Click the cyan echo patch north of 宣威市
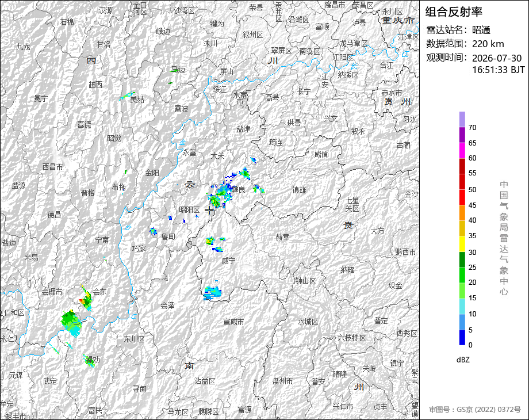This screenshot has width=529, height=420. (x=213, y=292)
